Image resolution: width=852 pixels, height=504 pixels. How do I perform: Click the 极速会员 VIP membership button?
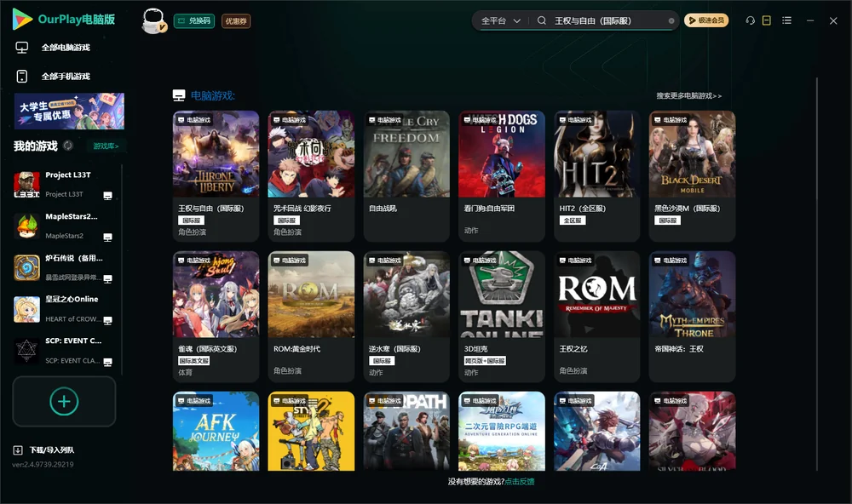(705, 20)
